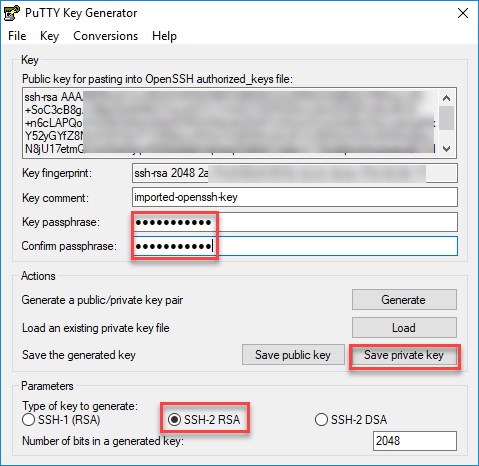This screenshot has width=479, height=466.
Task: Click into the Confirm passphrase field
Action: 295,246
